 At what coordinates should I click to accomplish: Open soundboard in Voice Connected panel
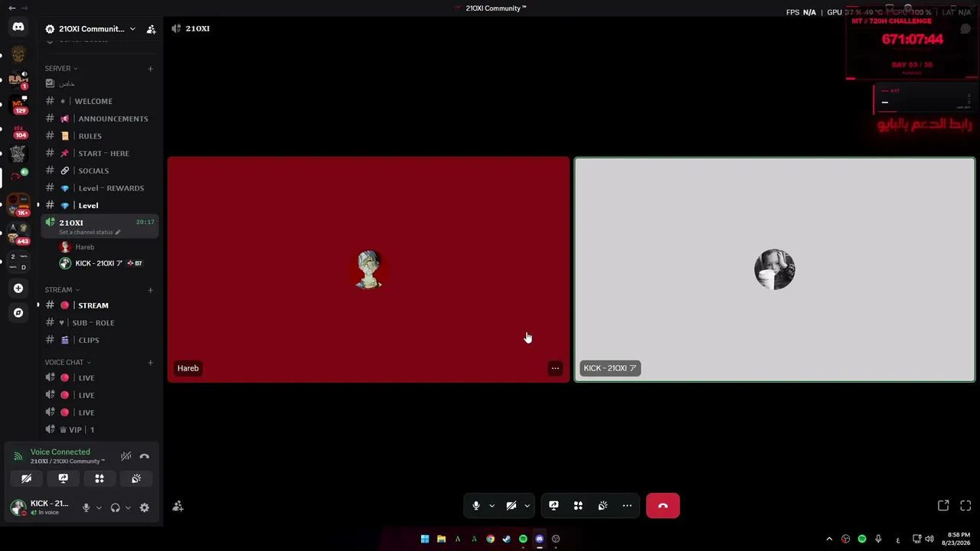(x=136, y=478)
